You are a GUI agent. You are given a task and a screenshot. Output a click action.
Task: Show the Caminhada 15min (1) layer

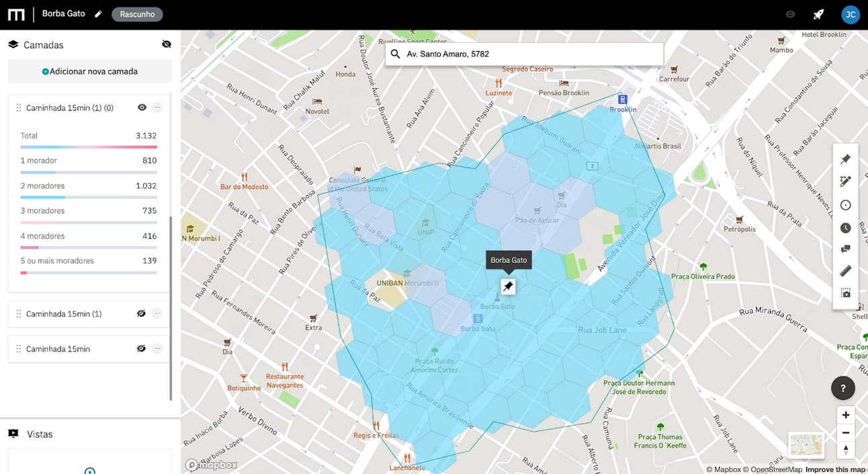coord(141,313)
